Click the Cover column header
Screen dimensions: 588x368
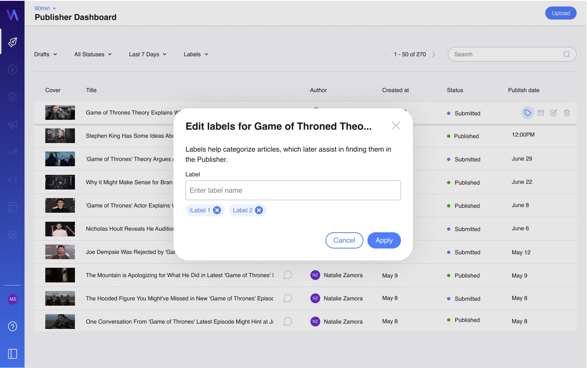point(53,90)
